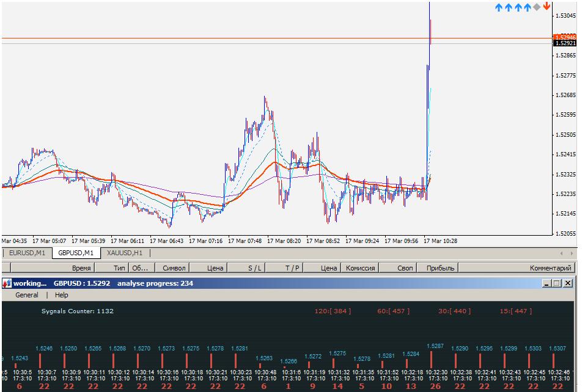Click the orange 1.52946 price label

(565, 37)
